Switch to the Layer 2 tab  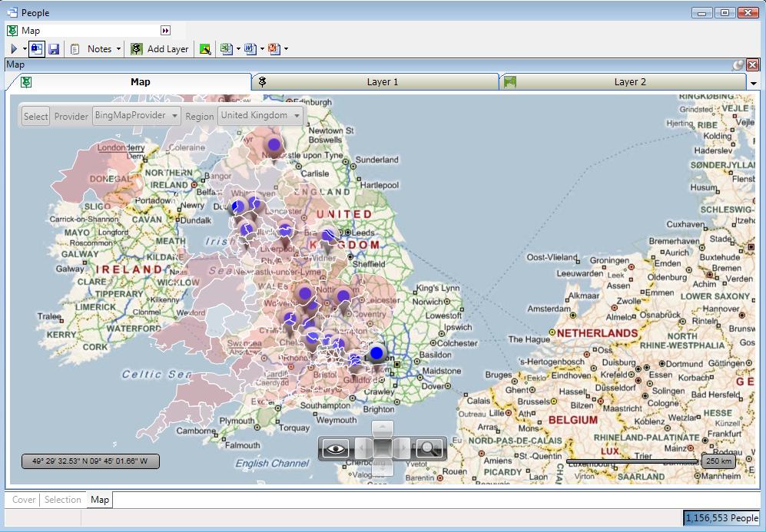click(x=629, y=82)
